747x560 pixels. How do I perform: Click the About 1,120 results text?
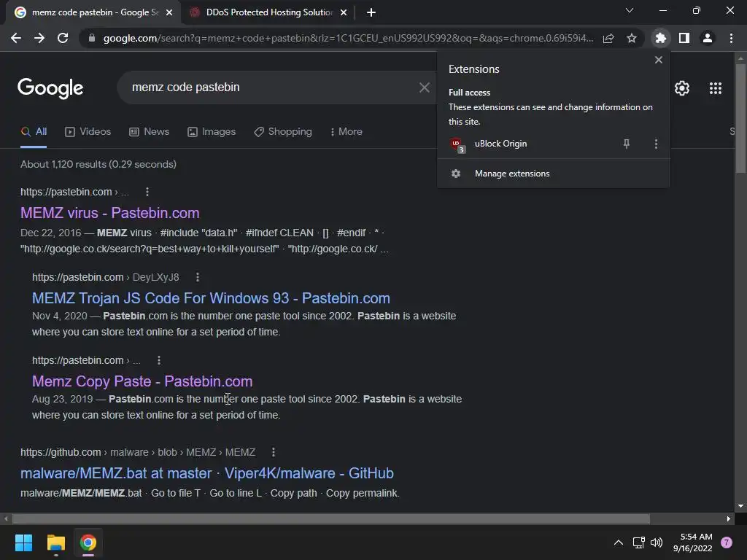(x=98, y=164)
